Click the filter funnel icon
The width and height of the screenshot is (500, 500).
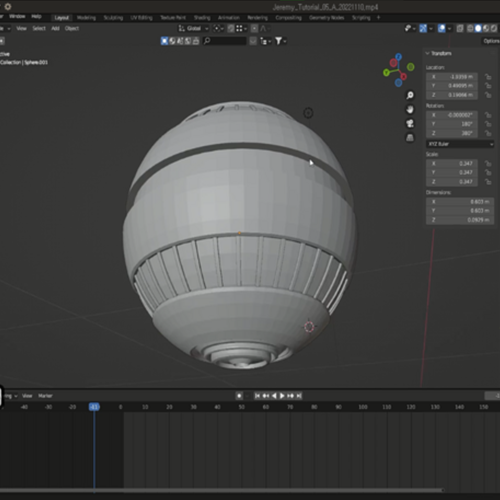[278, 41]
